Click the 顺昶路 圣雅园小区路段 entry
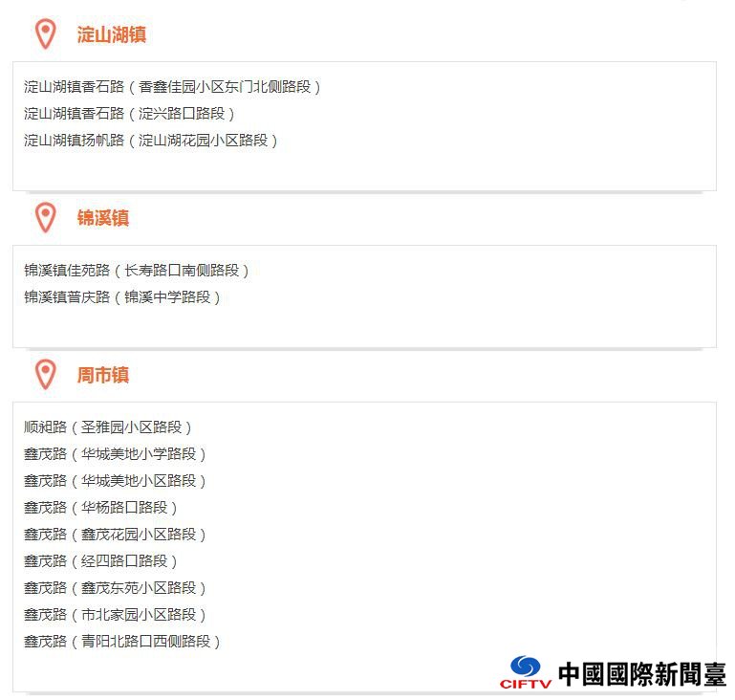Image resolution: width=735 pixels, height=700 pixels. click(107, 427)
